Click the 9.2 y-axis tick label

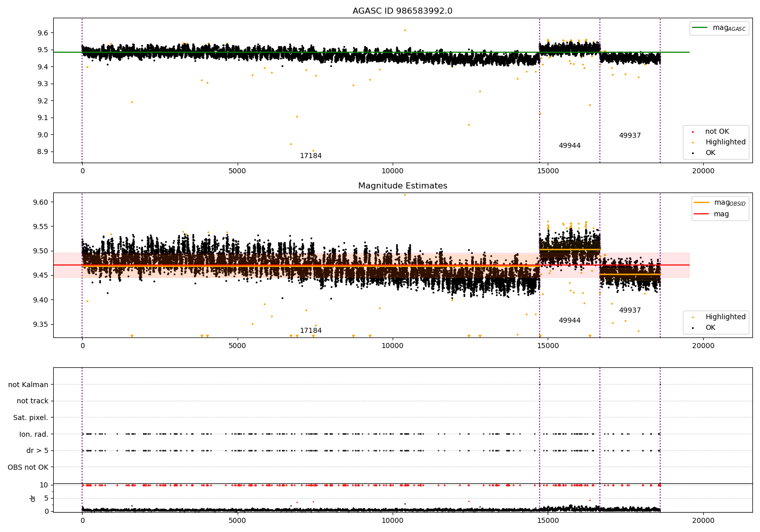(43, 101)
